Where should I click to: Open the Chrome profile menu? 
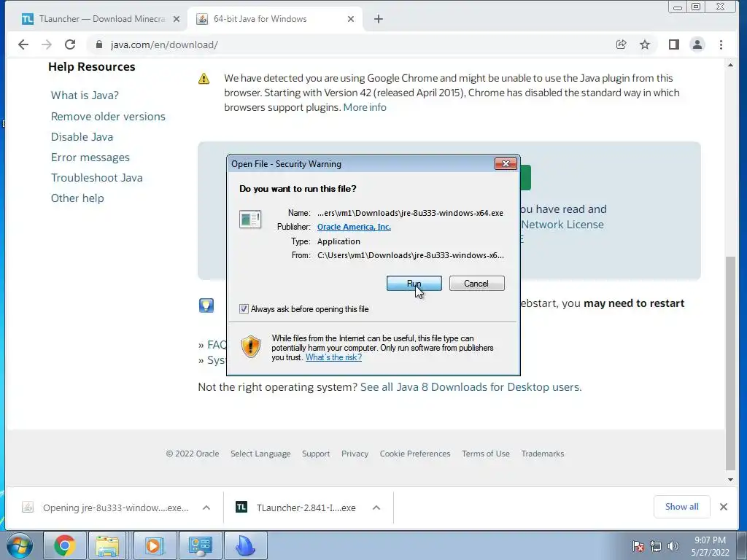[x=697, y=44]
